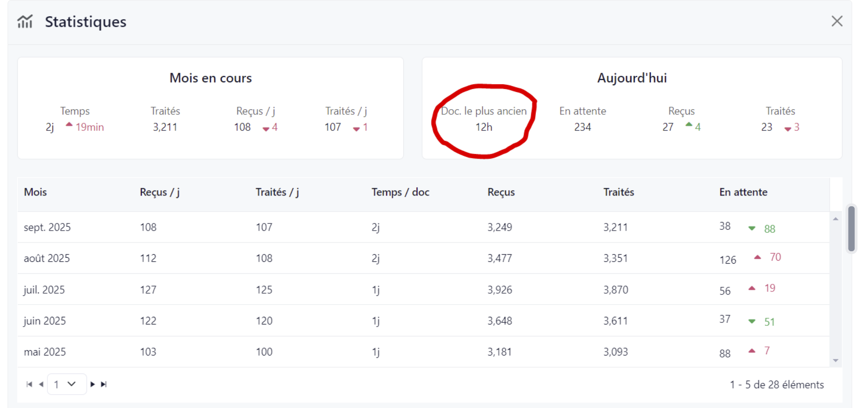The width and height of the screenshot is (868, 408).
Task: Click the green down arrow beside 88
Action: tap(752, 228)
